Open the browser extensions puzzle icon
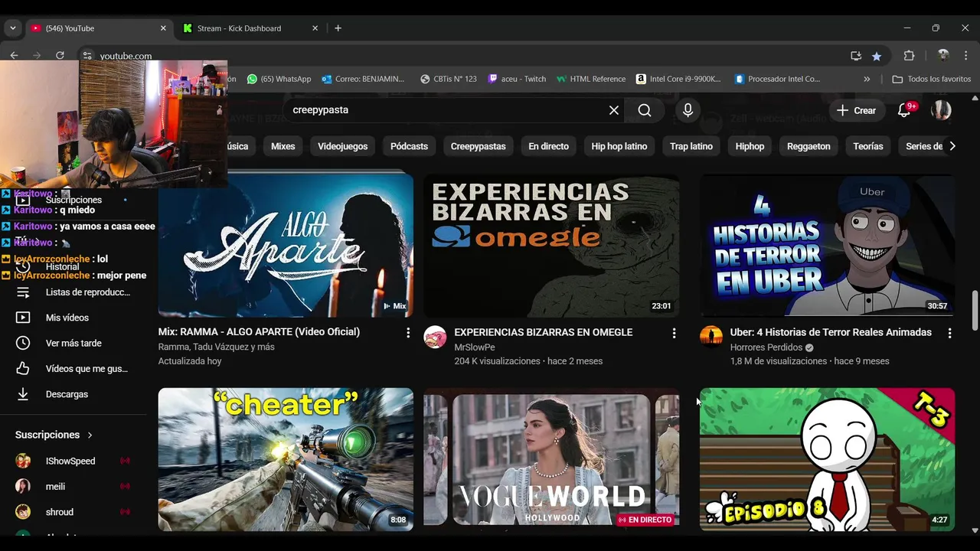The height and width of the screenshot is (551, 980). click(x=909, y=56)
